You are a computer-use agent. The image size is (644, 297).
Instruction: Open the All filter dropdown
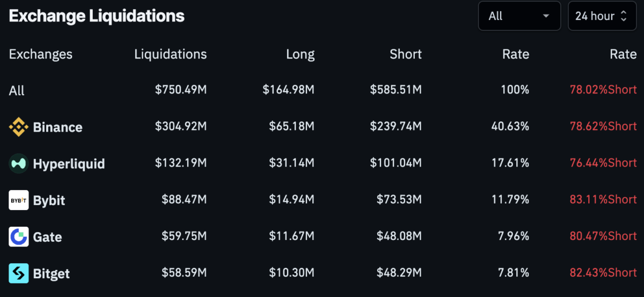click(519, 16)
